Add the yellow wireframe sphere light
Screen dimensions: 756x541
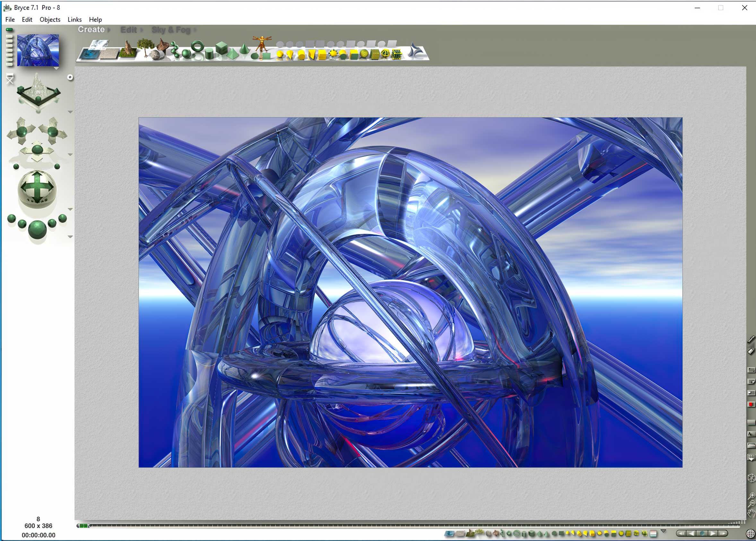click(x=386, y=53)
